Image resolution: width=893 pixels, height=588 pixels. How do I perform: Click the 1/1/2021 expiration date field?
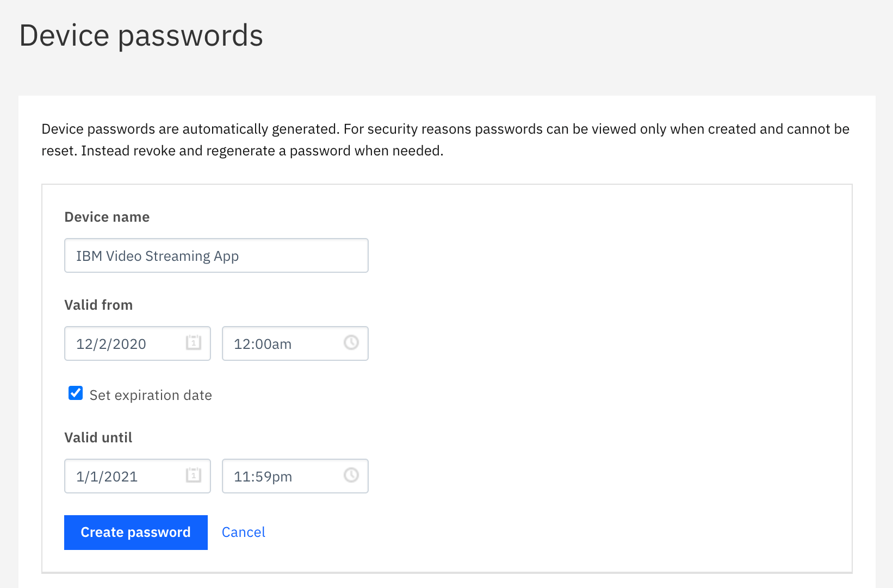click(x=125, y=476)
